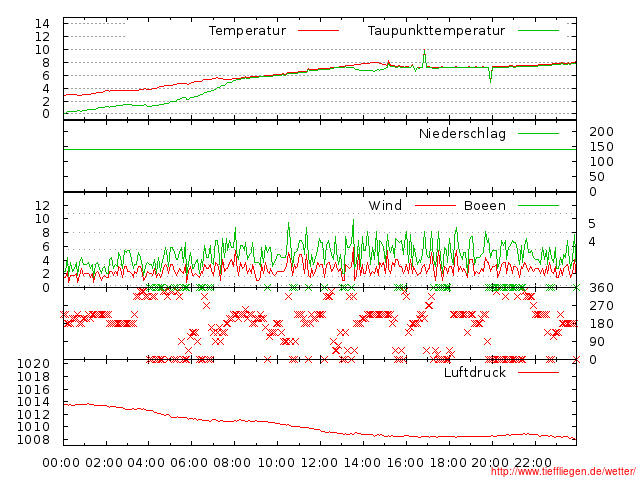Viewport: 640px width, 480px height.
Task: Click the 270 wind direction axis value
Action: [601, 306]
